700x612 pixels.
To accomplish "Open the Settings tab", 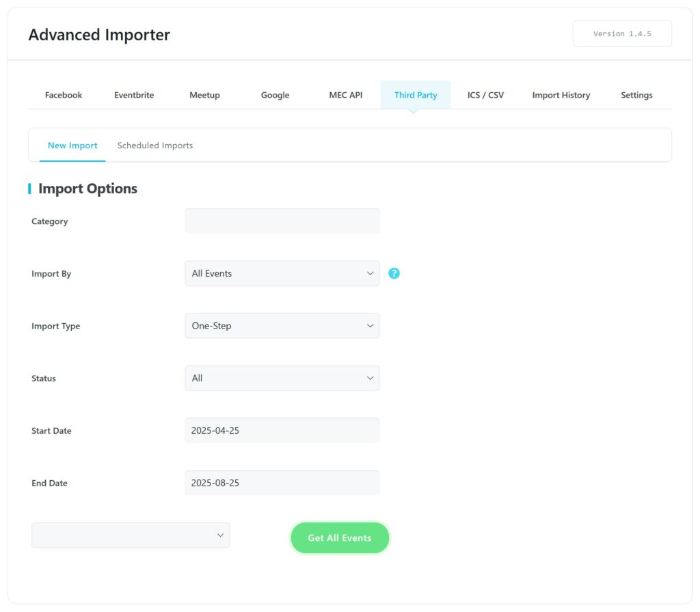I will (636, 95).
